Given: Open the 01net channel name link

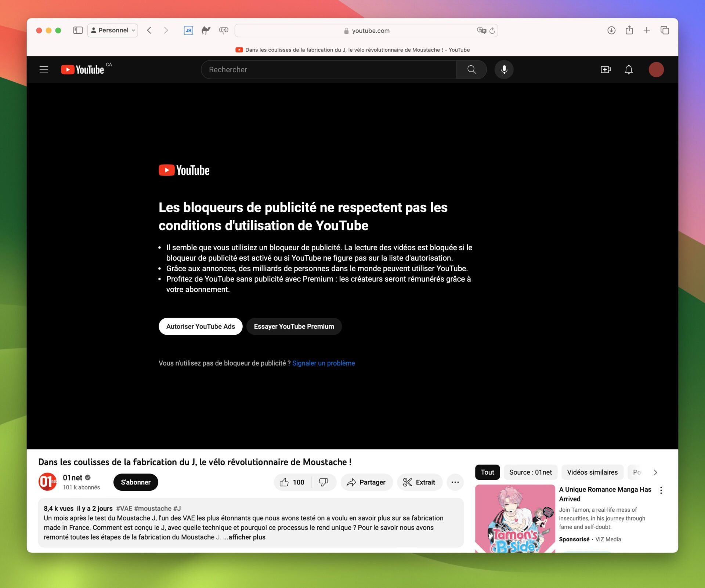Looking at the screenshot, I should click(73, 478).
